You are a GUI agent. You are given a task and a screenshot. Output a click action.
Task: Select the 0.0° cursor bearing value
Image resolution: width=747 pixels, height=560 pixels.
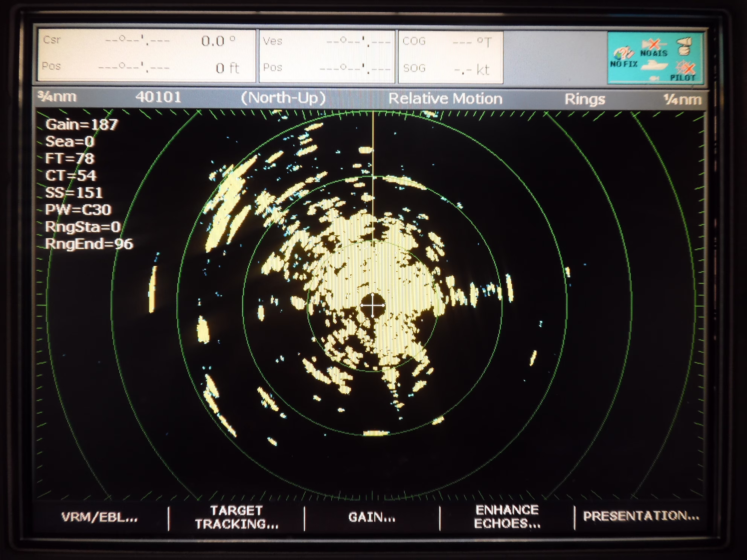218,41
